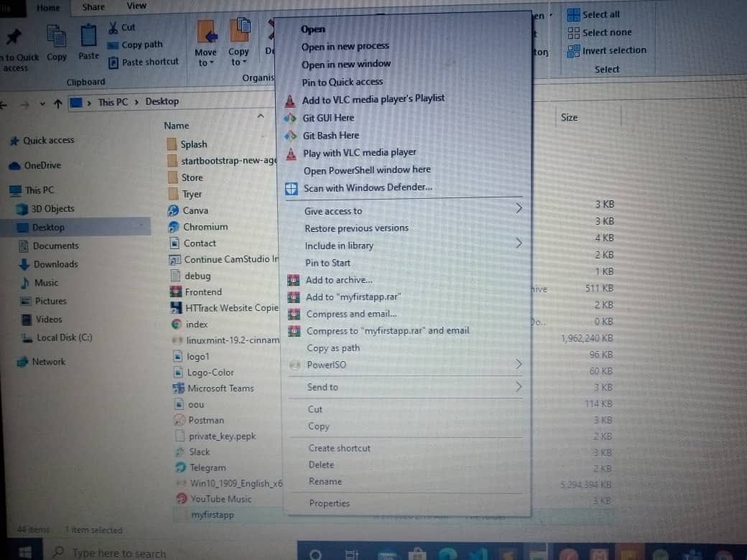Choose Pin to Quick access menu entry
This screenshot has height=560, width=747.
(x=342, y=82)
